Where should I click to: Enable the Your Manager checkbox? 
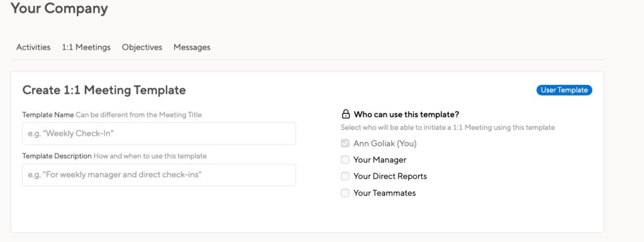click(x=345, y=160)
